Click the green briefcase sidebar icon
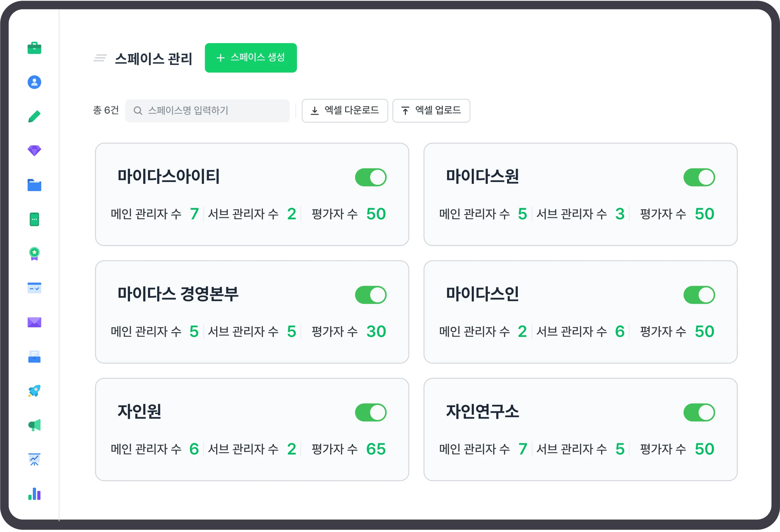The image size is (780, 532). click(x=34, y=48)
